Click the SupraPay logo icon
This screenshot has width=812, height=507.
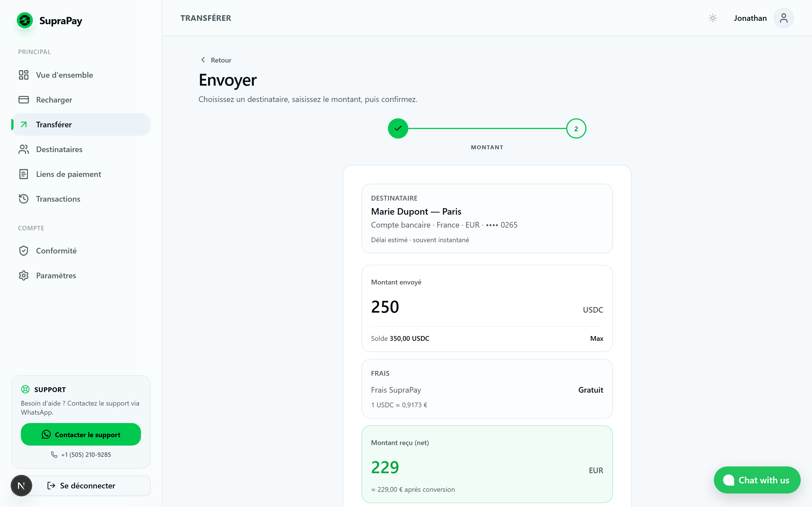25,21
